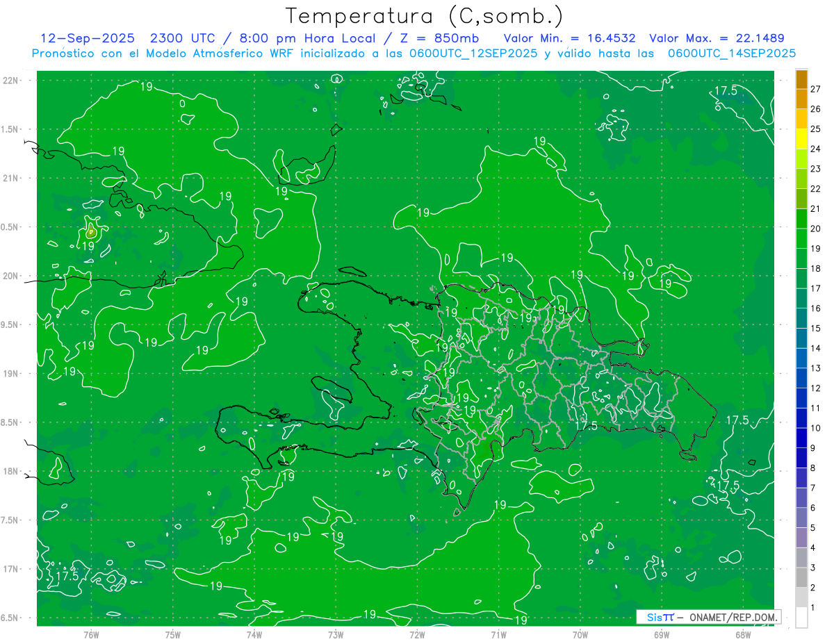Click the '73W' longitude axis label
The image size is (834, 644).
click(336, 635)
